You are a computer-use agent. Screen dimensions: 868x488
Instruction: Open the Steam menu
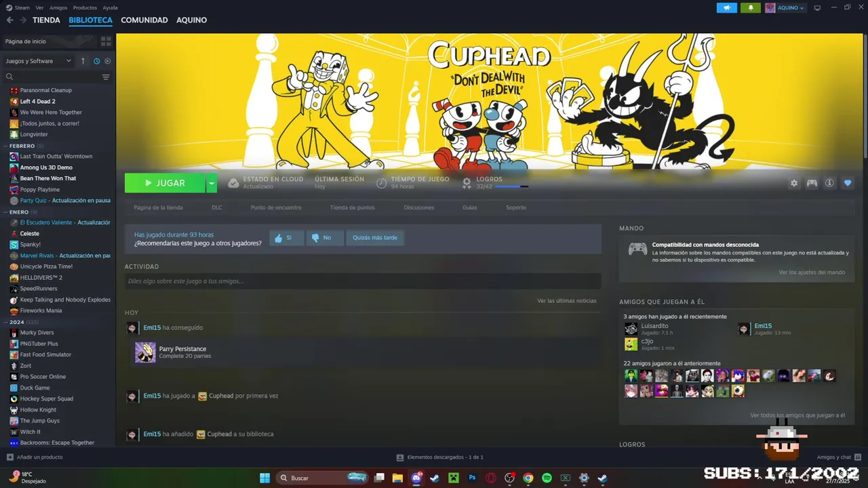[22, 7]
